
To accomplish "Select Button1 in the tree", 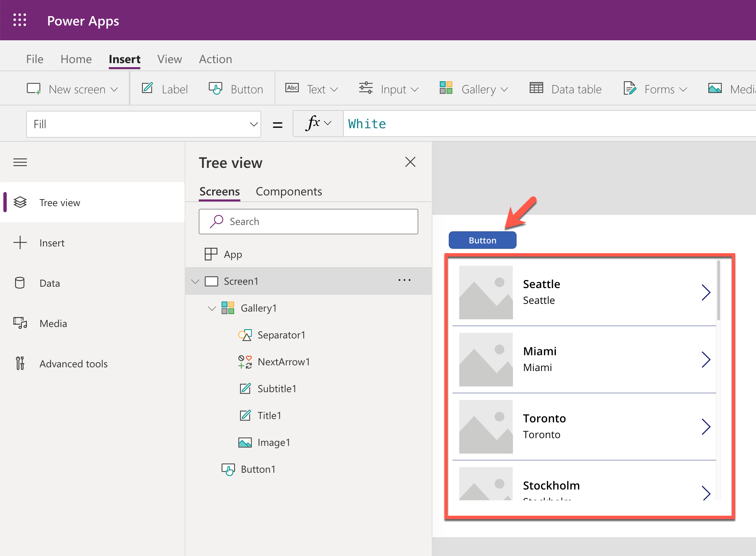I will click(x=258, y=469).
